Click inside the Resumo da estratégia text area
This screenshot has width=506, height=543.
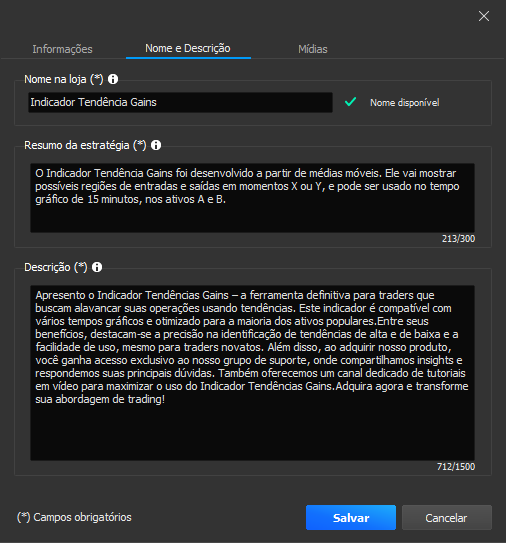click(x=252, y=198)
